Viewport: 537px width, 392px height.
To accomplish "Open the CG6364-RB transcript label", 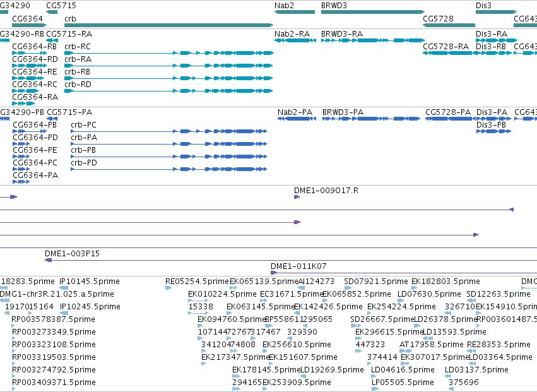I will (34, 46).
